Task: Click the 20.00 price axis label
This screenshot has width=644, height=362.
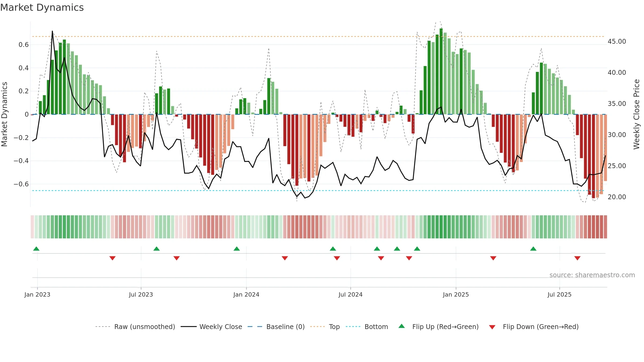Action: point(617,197)
